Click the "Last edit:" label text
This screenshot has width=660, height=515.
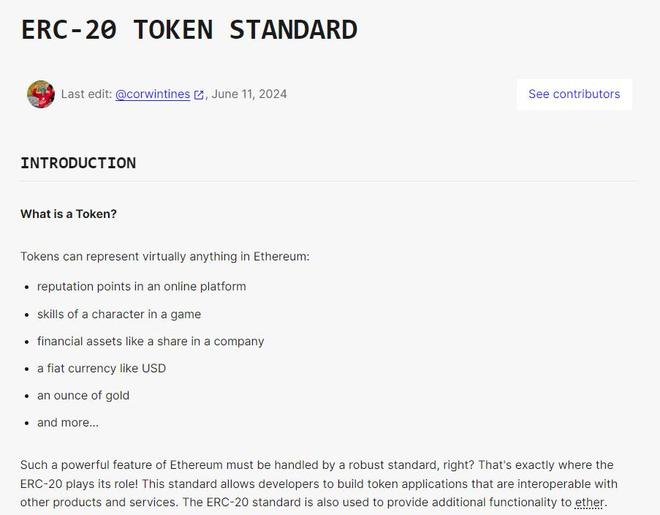click(86, 94)
